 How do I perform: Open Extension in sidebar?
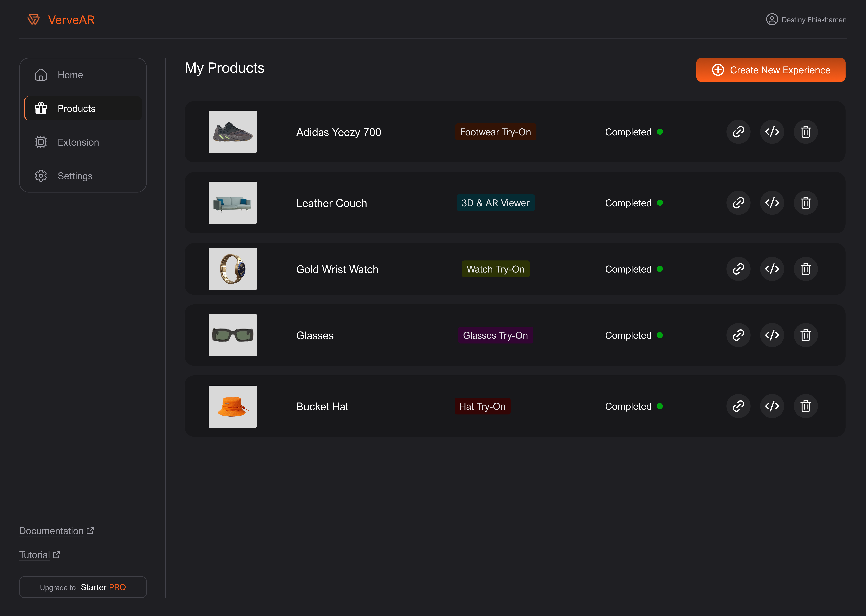83,142
